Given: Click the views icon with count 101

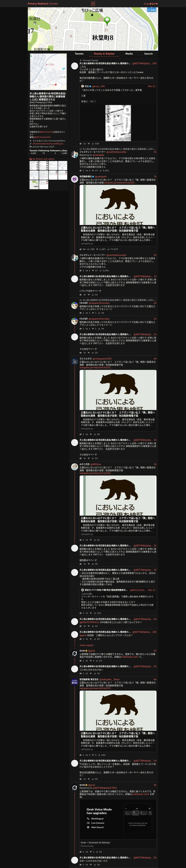Looking at the screenshot, I should coord(95,613).
